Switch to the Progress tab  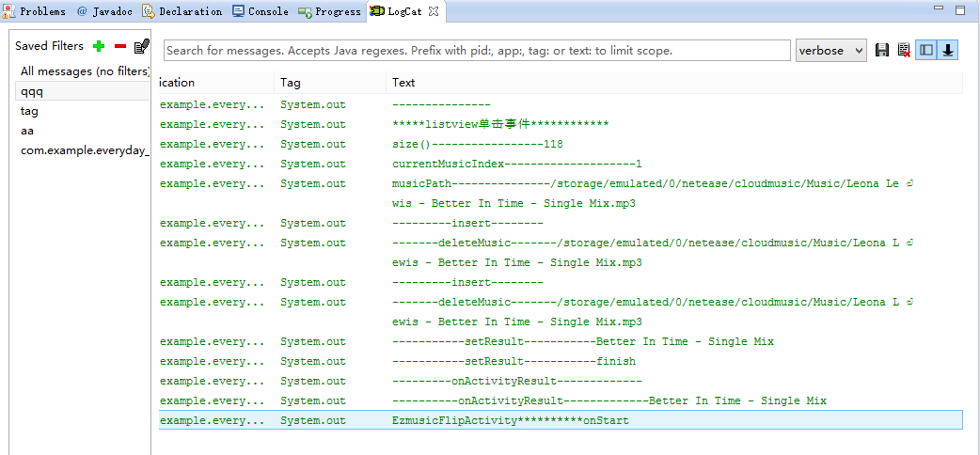(x=329, y=11)
